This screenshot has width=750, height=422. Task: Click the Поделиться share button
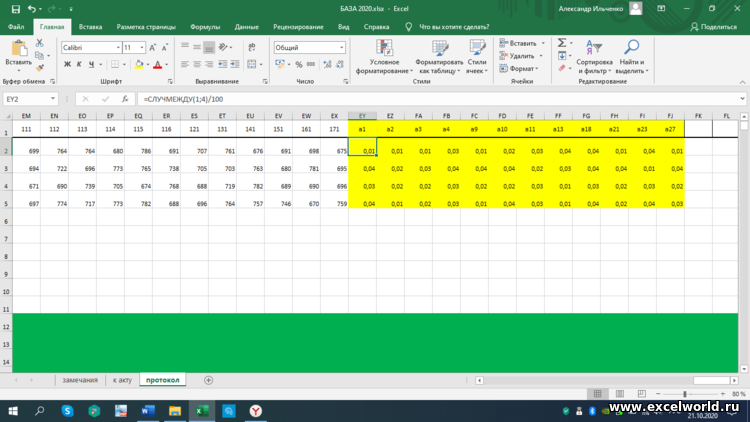point(714,27)
